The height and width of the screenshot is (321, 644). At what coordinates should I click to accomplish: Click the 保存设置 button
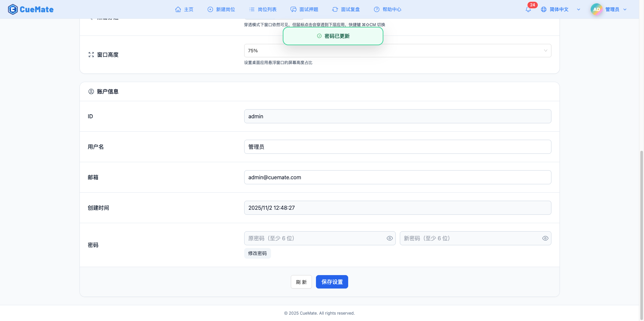coord(332,282)
